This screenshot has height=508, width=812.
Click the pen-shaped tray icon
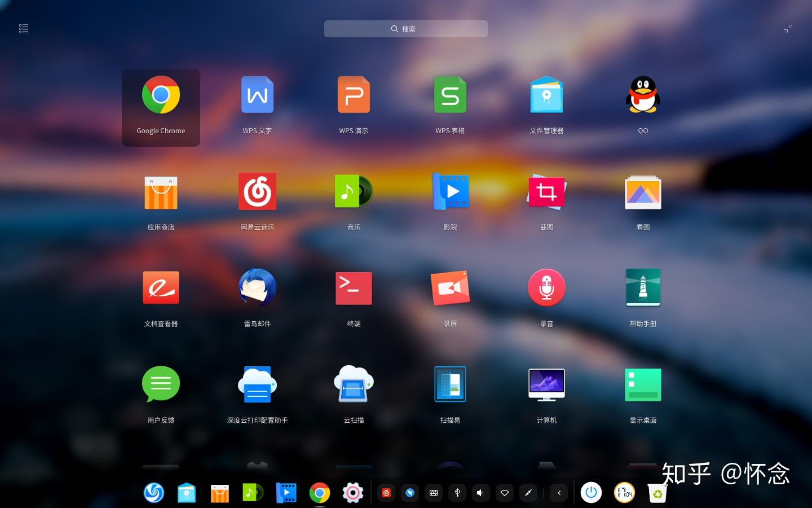click(x=528, y=493)
